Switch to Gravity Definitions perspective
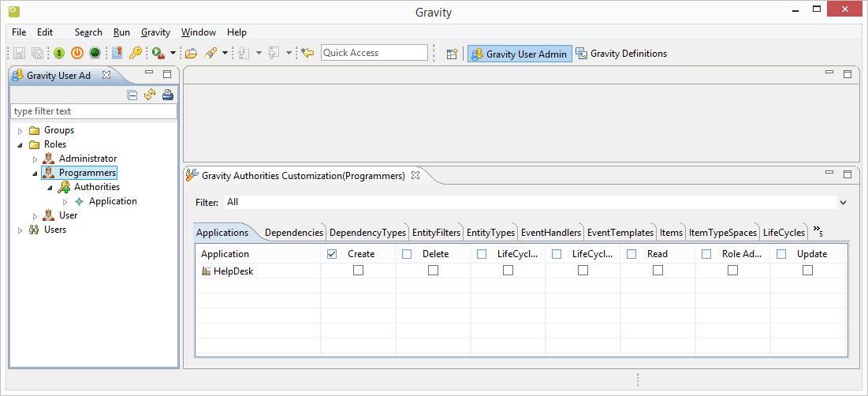The width and height of the screenshot is (868, 396). click(x=621, y=54)
